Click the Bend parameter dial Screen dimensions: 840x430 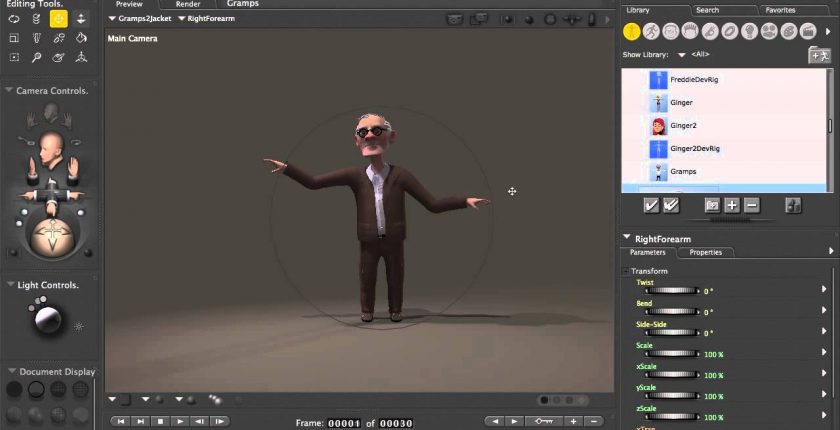pyautogui.click(x=672, y=311)
